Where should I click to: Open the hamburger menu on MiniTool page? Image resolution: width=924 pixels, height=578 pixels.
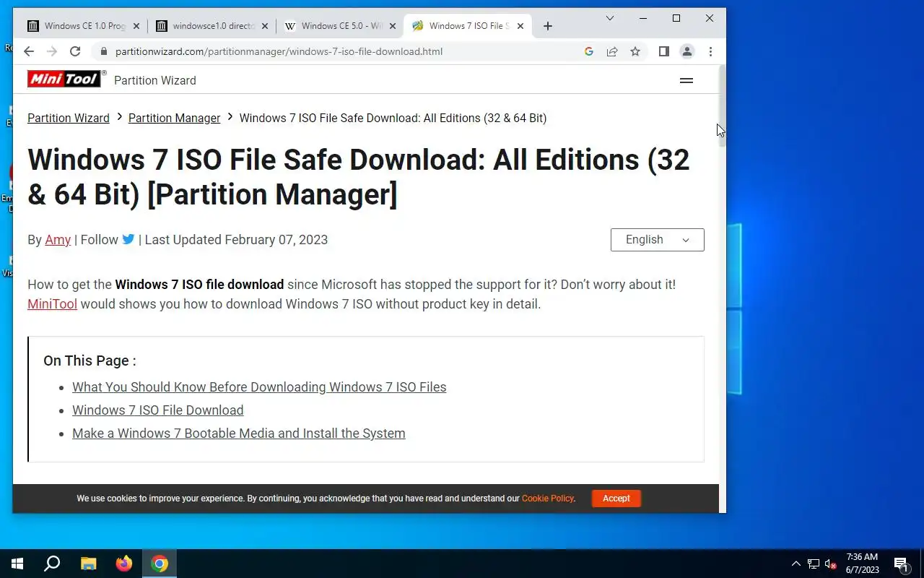pyautogui.click(x=687, y=80)
